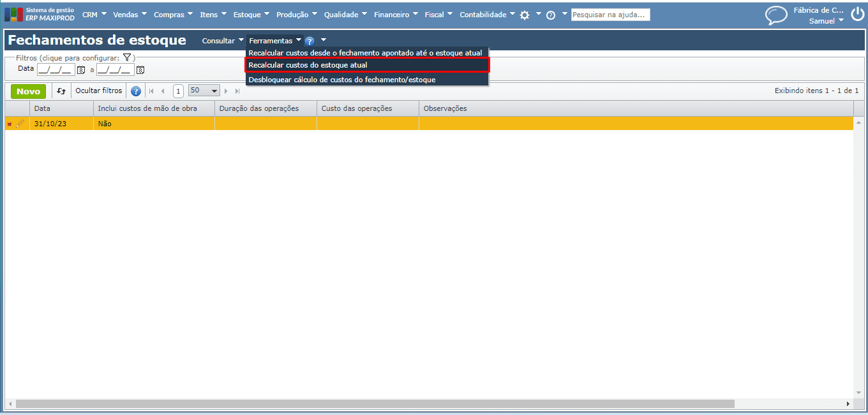Open the items-per-page dropdown showing 50
Viewport: 868px width, 415px height.
tap(204, 91)
